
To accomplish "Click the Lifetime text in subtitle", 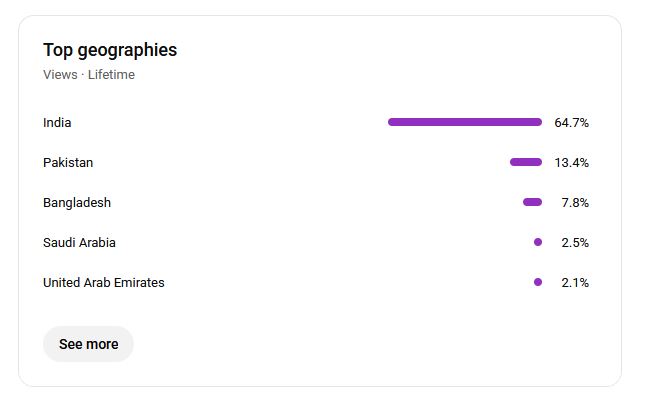I will (111, 75).
